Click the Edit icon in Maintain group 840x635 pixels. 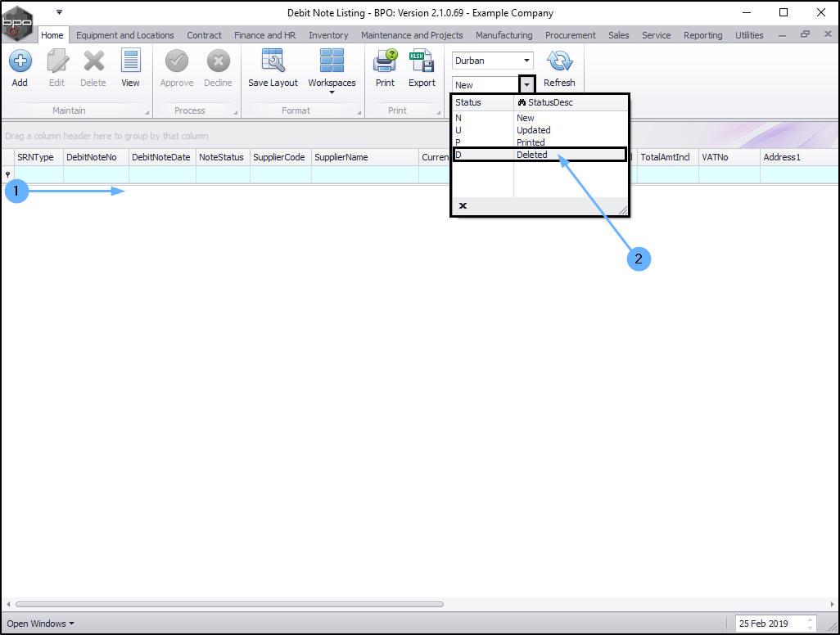coord(56,61)
